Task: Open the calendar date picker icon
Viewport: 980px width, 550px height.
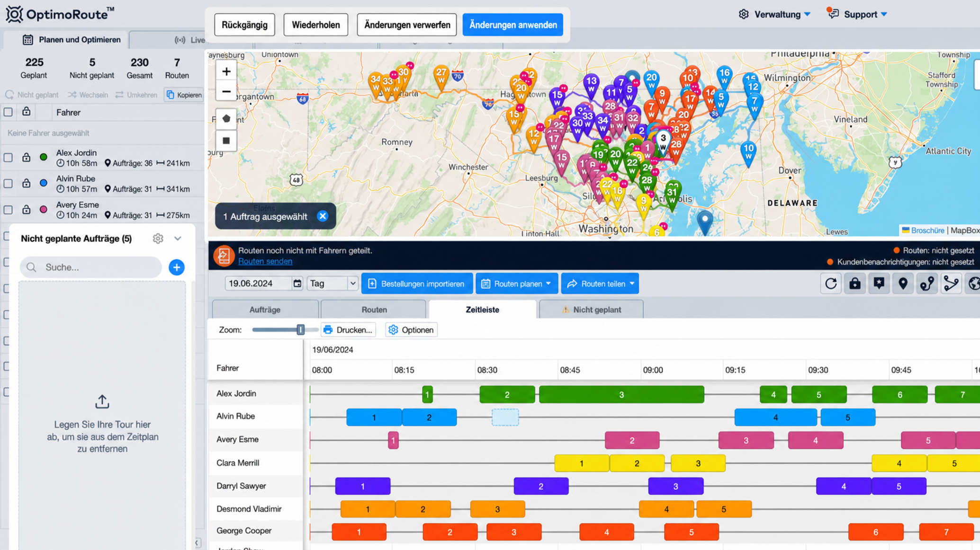Action: point(297,284)
